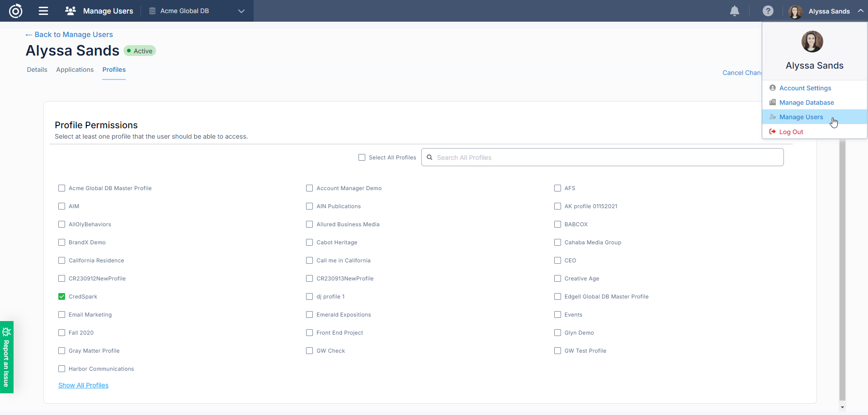Click the notifications bell icon

[735, 11]
